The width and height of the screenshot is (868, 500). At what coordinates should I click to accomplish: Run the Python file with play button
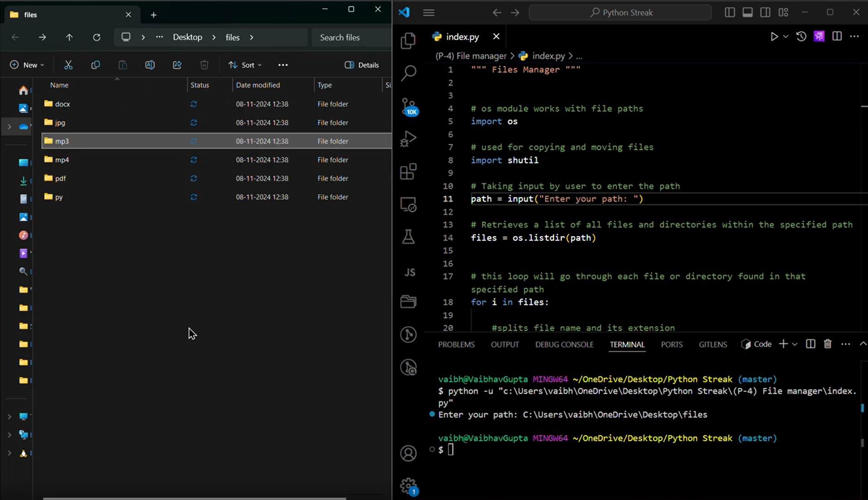(x=774, y=37)
